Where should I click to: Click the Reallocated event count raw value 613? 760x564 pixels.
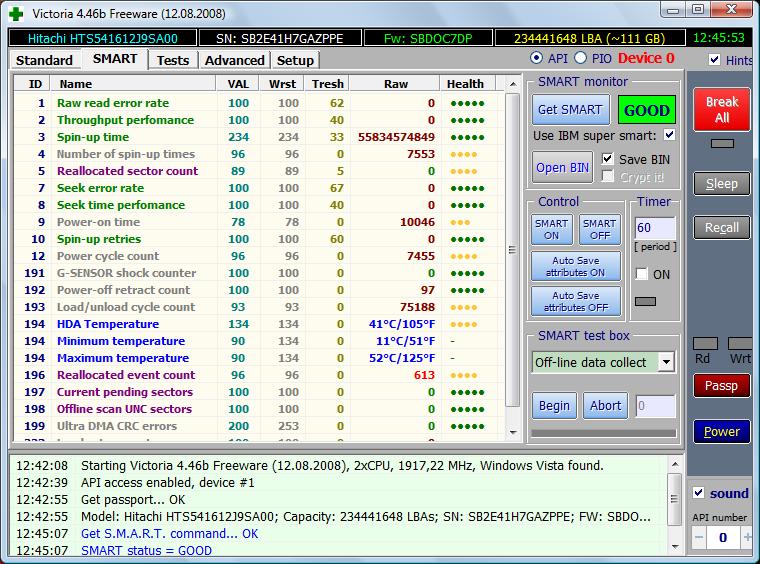coord(424,375)
